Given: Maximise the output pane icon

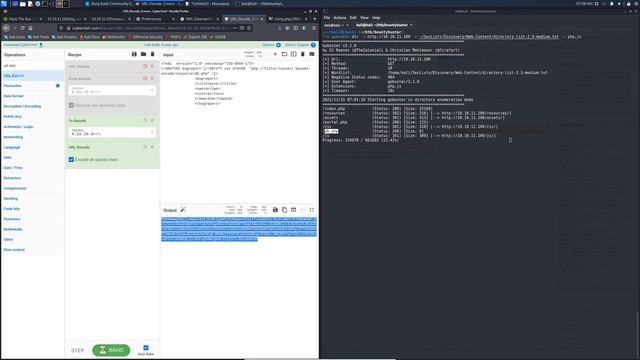Looking at the screenshot, I should pos(312,210).
